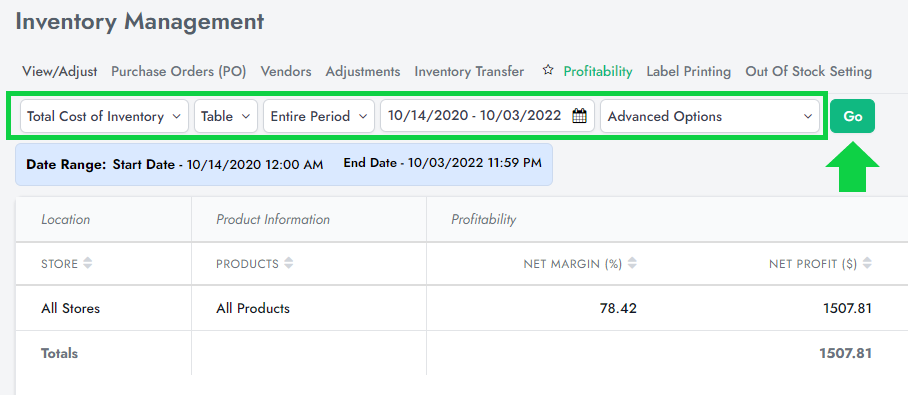Open Total Cost of Inventory dropdown
This screenshot has width=908, height=395.
(104, 116)
